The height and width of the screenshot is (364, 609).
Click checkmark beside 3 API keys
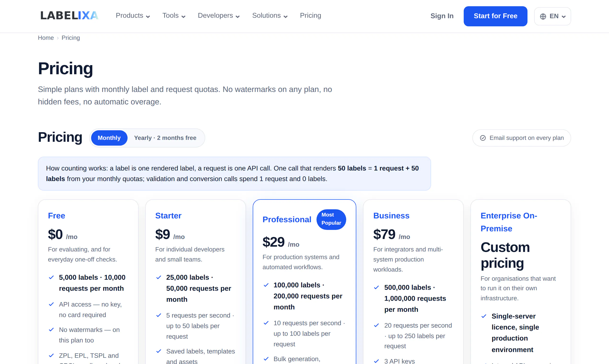(x=376, y=361)
